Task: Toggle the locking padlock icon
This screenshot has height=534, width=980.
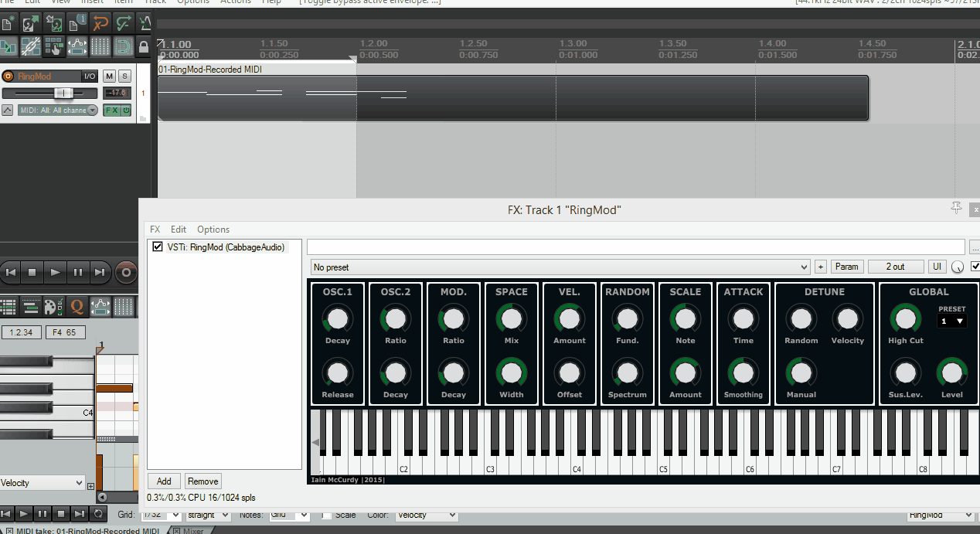Action: pos(144,46)
